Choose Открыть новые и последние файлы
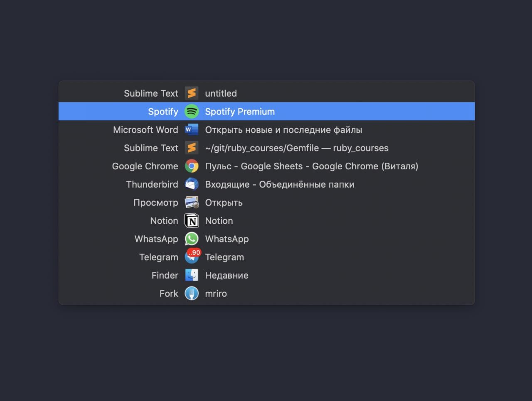The height and width of the screenshot is (401, 532). (x=283, y=130)
